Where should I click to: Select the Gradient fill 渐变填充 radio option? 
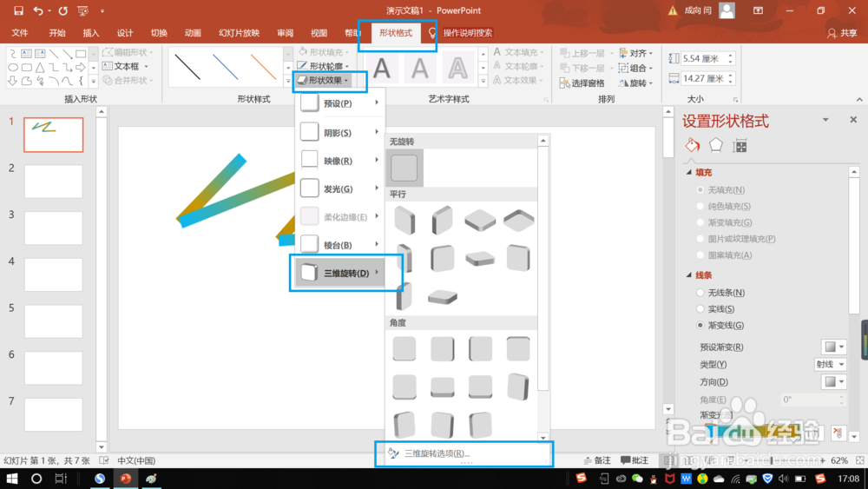point(700,222)
